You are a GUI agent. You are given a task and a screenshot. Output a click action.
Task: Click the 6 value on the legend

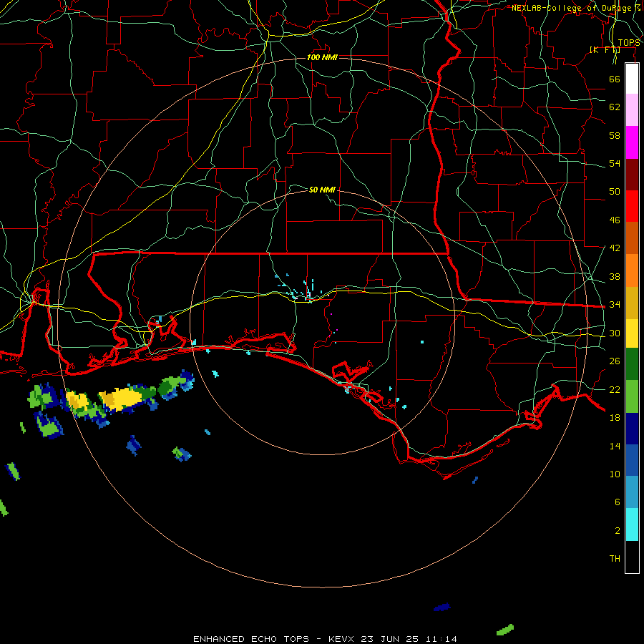(618, 502)
